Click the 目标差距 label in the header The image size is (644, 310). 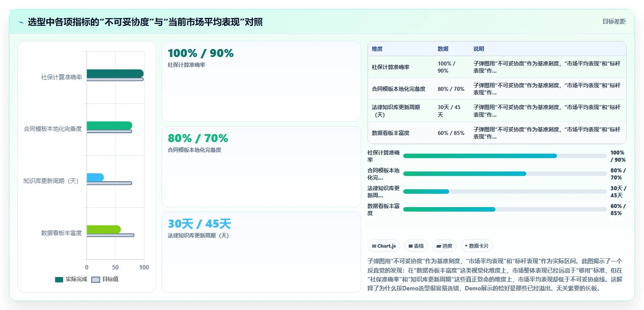614,21
